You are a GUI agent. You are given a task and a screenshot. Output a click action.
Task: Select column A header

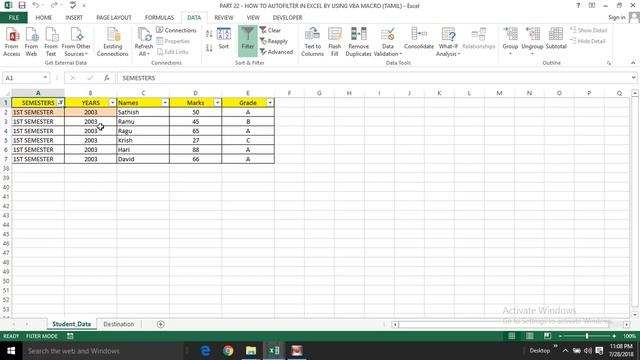[38, 93]
